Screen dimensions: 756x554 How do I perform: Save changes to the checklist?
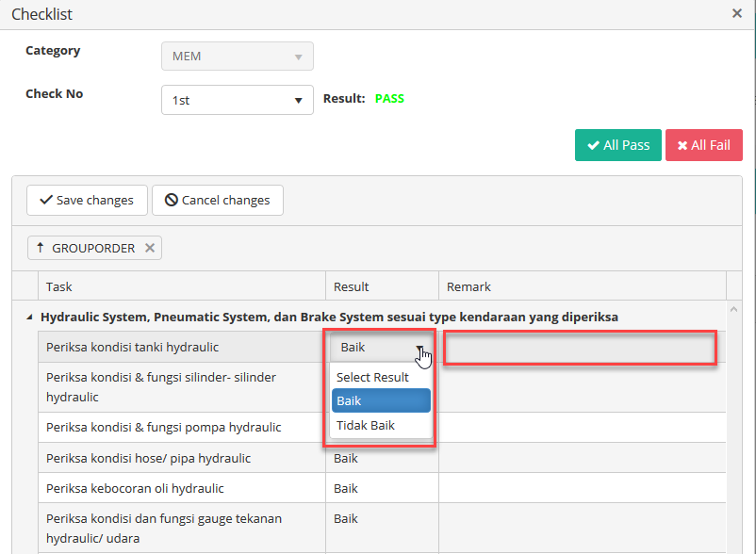click(87, 200)
